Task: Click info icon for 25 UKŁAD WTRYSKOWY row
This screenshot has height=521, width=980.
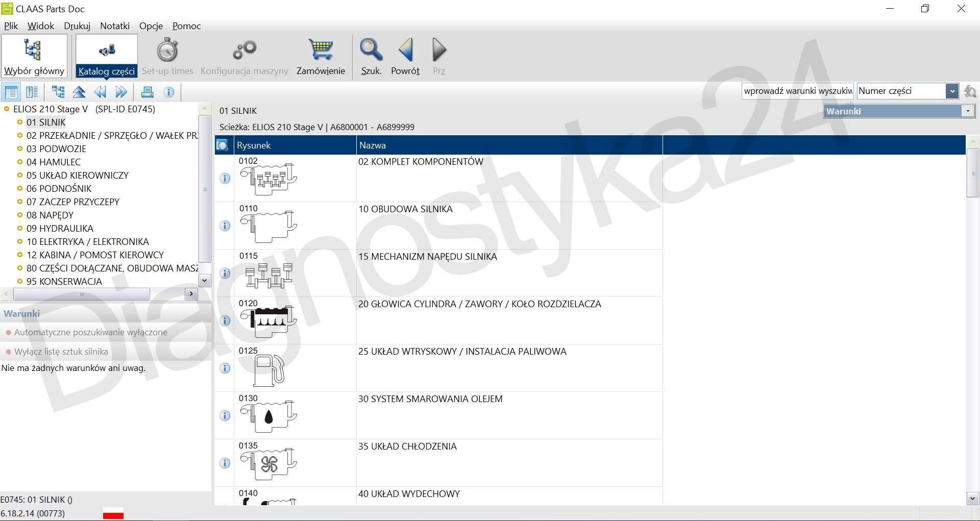Action: (225, 368)
